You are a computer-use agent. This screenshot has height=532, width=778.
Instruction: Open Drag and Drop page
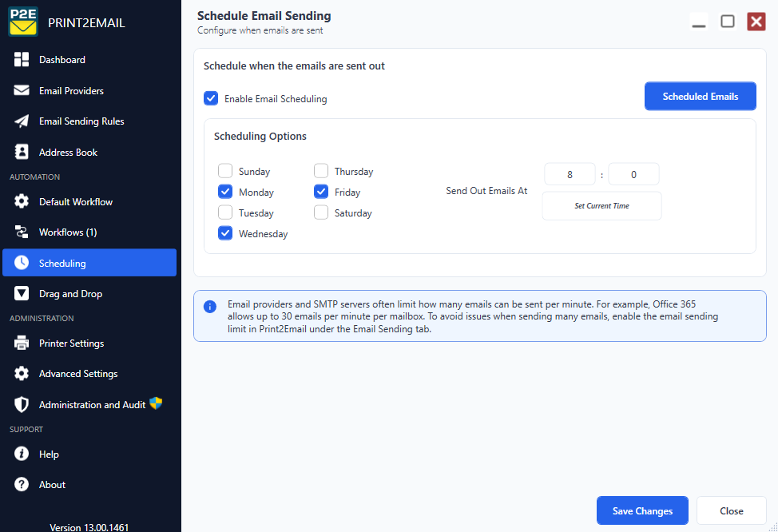click(x=89, y=293)
